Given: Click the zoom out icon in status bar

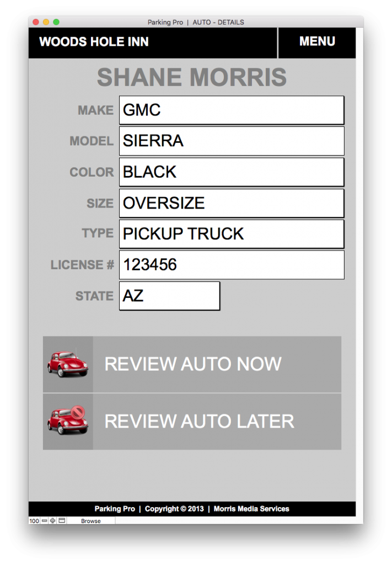Looking at the screenshot, I should [45, 521].
